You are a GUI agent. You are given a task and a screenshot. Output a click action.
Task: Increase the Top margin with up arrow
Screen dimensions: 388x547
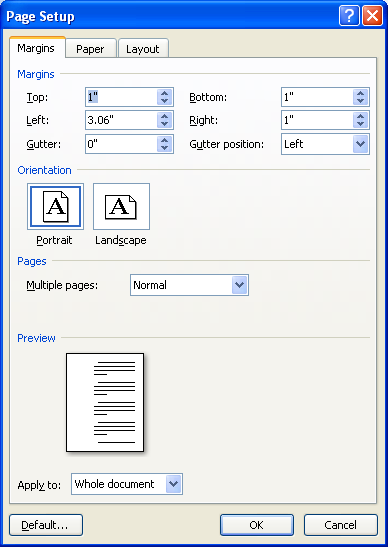[x=164, y=93]
